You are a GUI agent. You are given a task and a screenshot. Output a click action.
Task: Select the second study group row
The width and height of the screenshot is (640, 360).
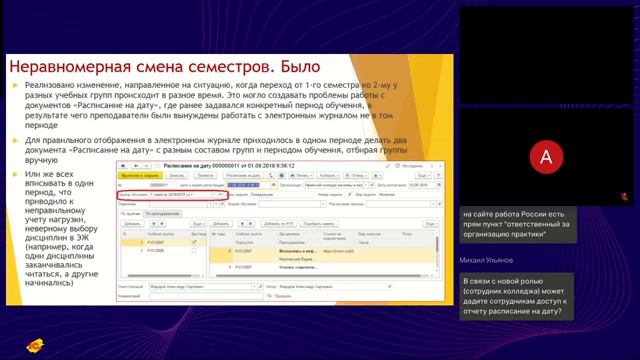(x=163, y=250)
